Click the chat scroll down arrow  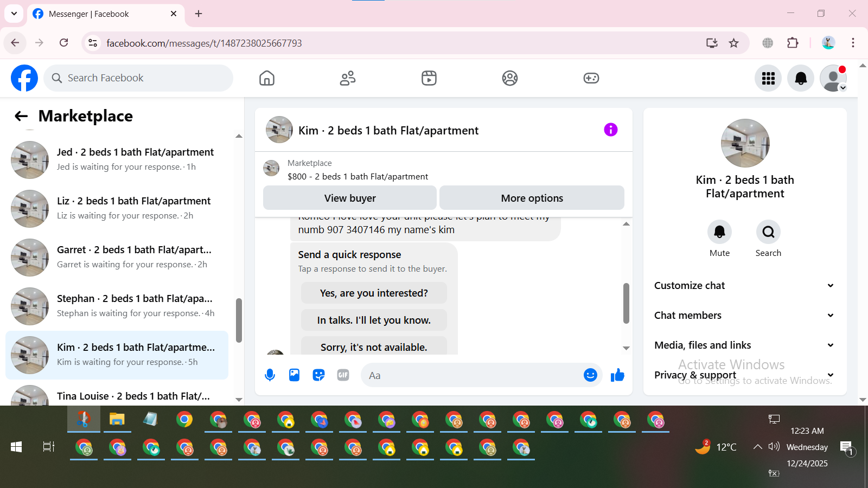[x=626, y=349]
